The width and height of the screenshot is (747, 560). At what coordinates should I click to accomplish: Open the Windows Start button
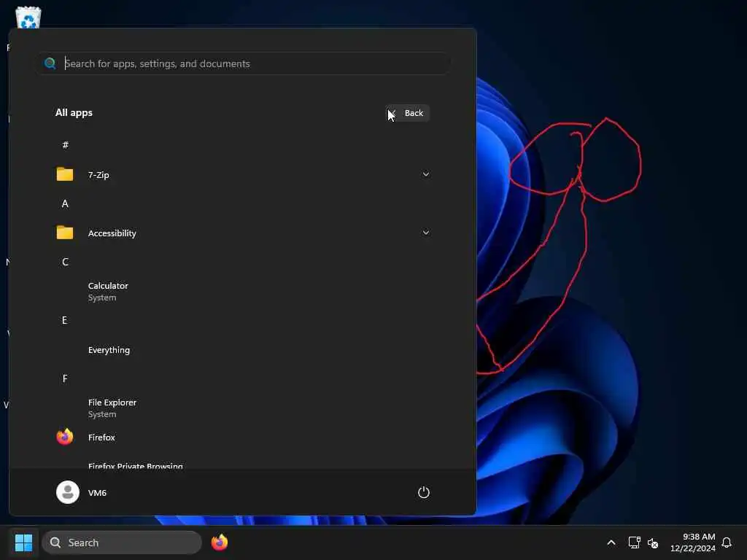pyautogui.click(x=23, y=542)
